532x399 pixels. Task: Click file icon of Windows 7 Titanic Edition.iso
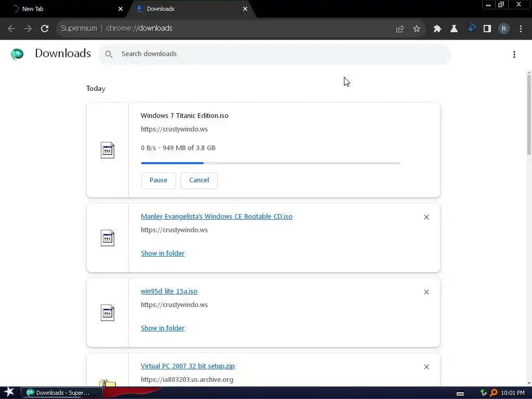click(x=108, y=150)
